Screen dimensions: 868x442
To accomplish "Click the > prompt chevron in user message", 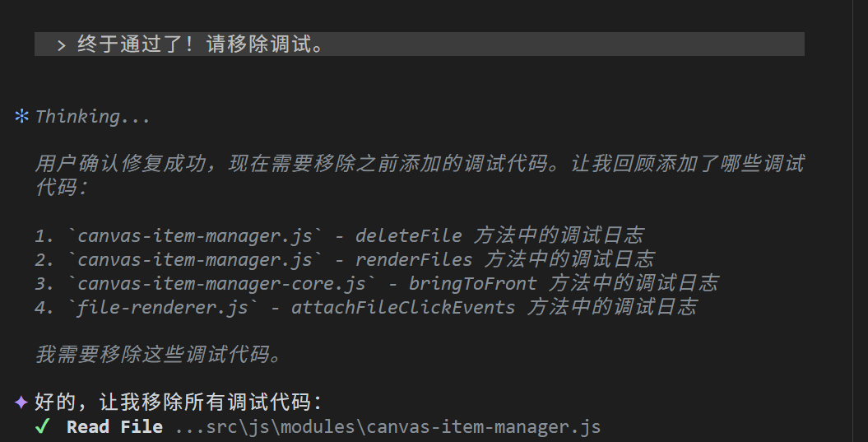I will click(61, 45).
